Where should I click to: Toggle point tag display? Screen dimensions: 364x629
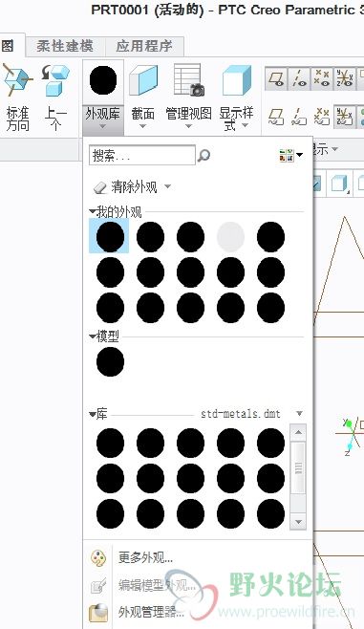pyautogui.click(x=322, y=118)
